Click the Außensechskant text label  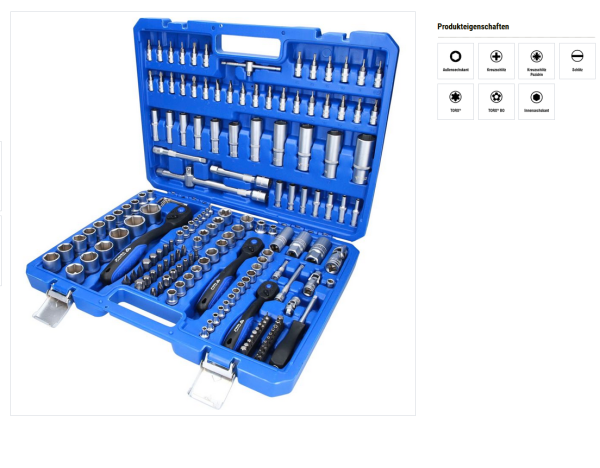pos(455,70)
